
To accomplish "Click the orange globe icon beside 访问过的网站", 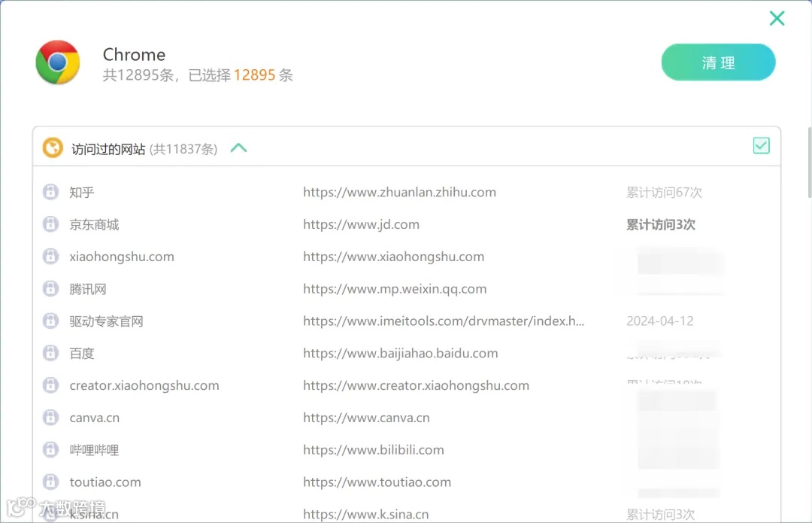I will point(53,147).
